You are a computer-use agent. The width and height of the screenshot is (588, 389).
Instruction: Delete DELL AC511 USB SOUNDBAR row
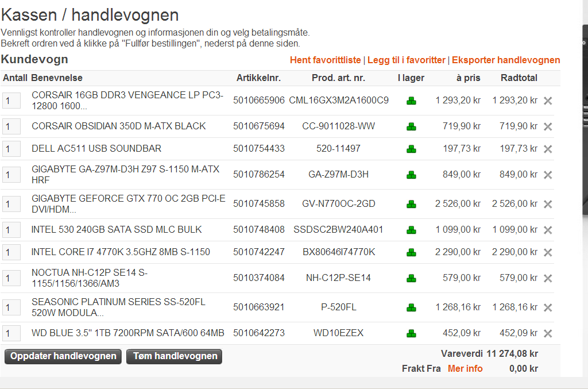[548, 149]
